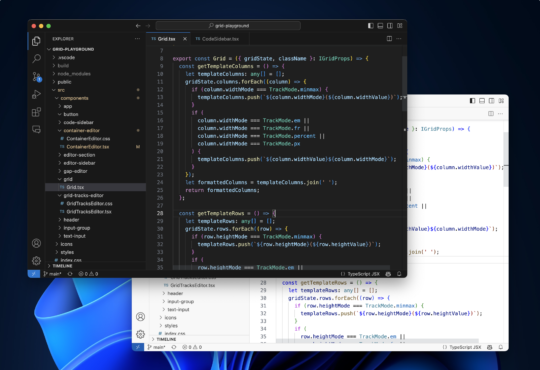Open remote window indicator in light status bar

[x=138, y=347]
